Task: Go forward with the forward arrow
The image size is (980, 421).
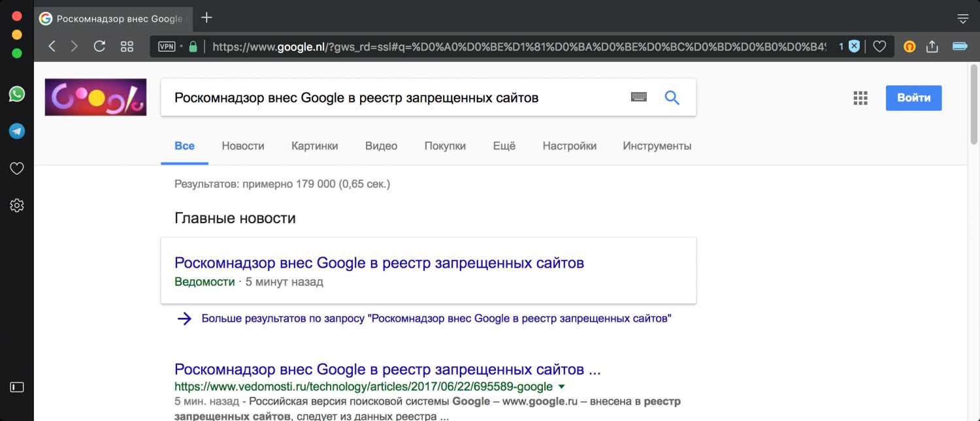Action: [x=74, y=46]
